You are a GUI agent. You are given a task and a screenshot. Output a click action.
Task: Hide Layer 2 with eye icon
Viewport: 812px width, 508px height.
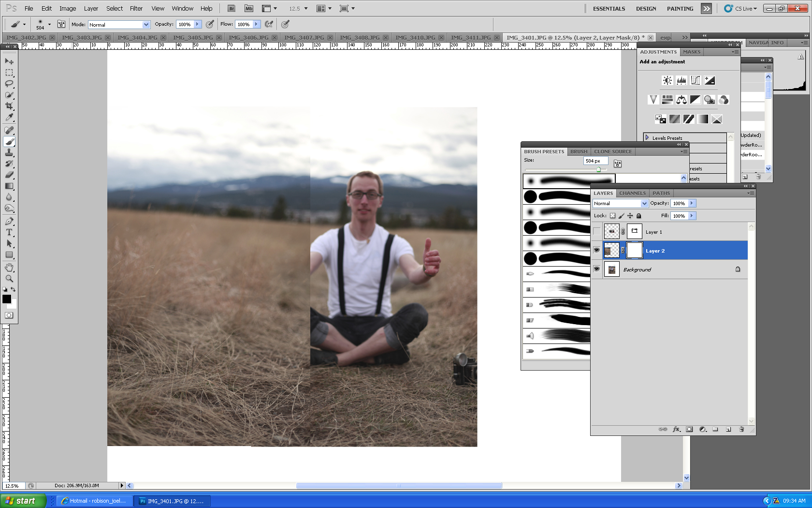[x=596, y=250]
